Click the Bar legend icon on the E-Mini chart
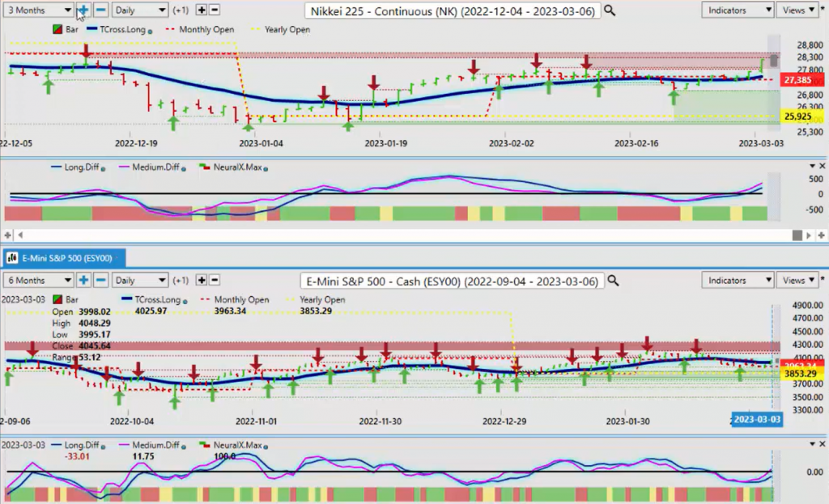 (57, 299)
